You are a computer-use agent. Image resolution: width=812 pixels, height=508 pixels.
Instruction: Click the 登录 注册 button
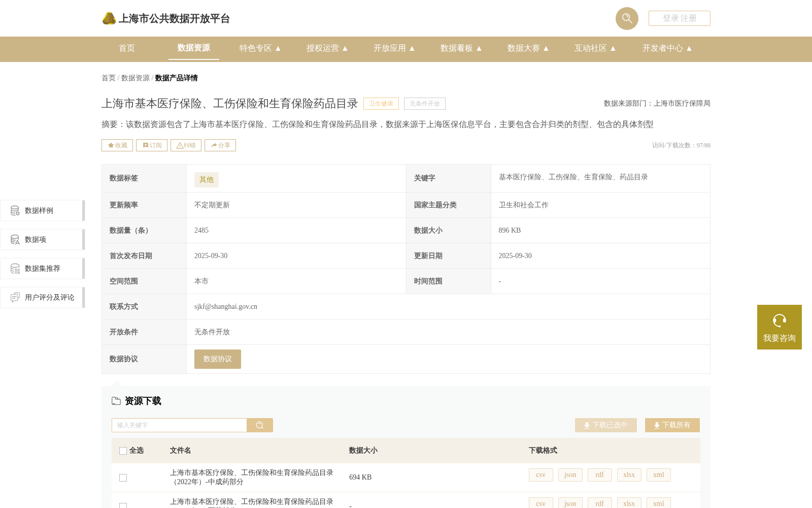coord(680,18)
